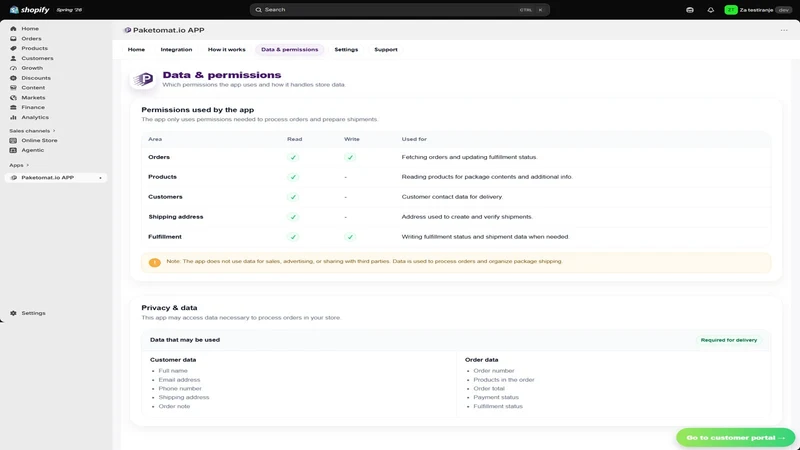The image size is (800, 450).
Task: Click the Order data heading
Action: click(x=482, y=360)
